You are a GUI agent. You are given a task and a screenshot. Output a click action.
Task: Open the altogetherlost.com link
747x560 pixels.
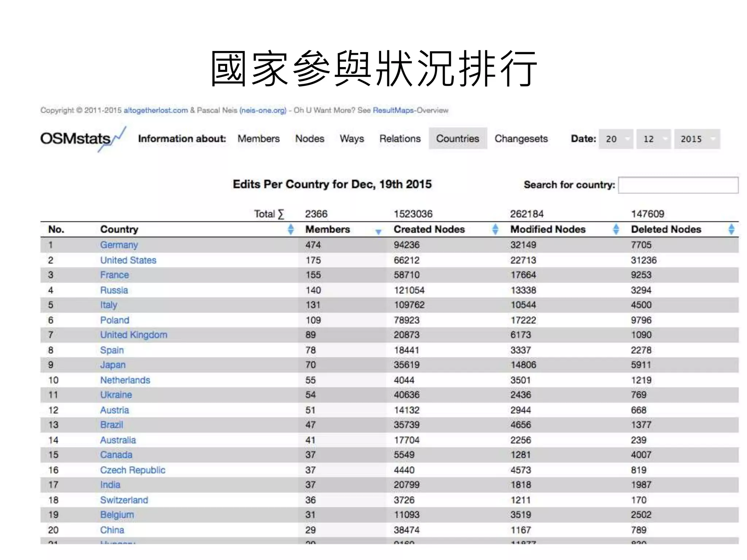[x=155, y=110]
